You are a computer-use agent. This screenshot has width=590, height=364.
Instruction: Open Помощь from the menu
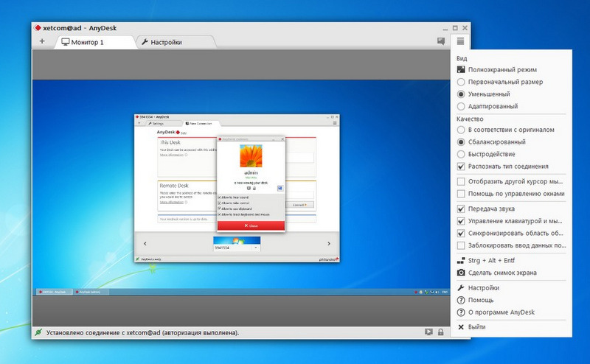pyautogui.click(x=481, y=300)
